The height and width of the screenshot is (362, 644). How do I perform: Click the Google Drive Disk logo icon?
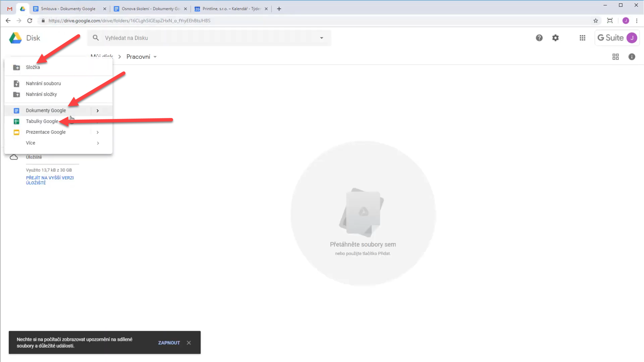pos(15,38)
